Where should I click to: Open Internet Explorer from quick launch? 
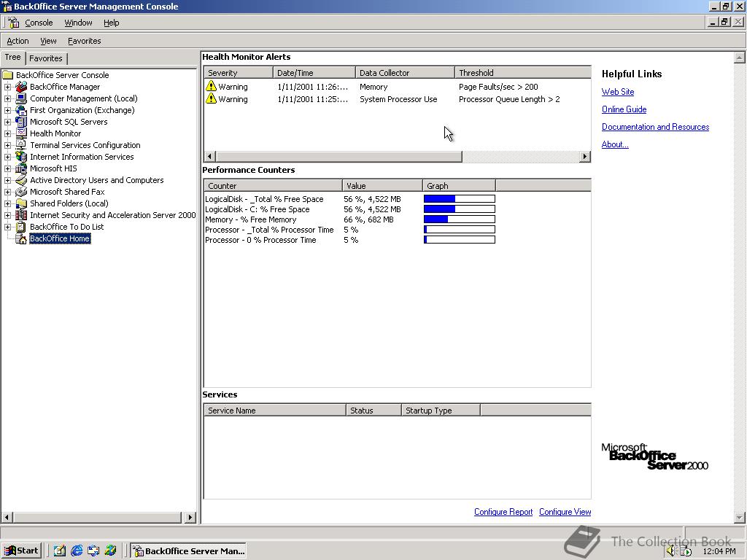click(x=76, y=551)
